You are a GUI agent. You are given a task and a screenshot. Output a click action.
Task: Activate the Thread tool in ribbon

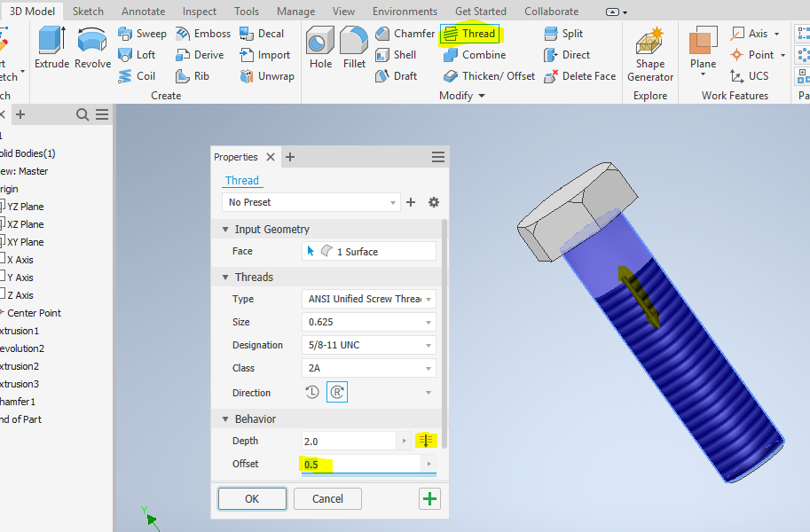[470, 34]
